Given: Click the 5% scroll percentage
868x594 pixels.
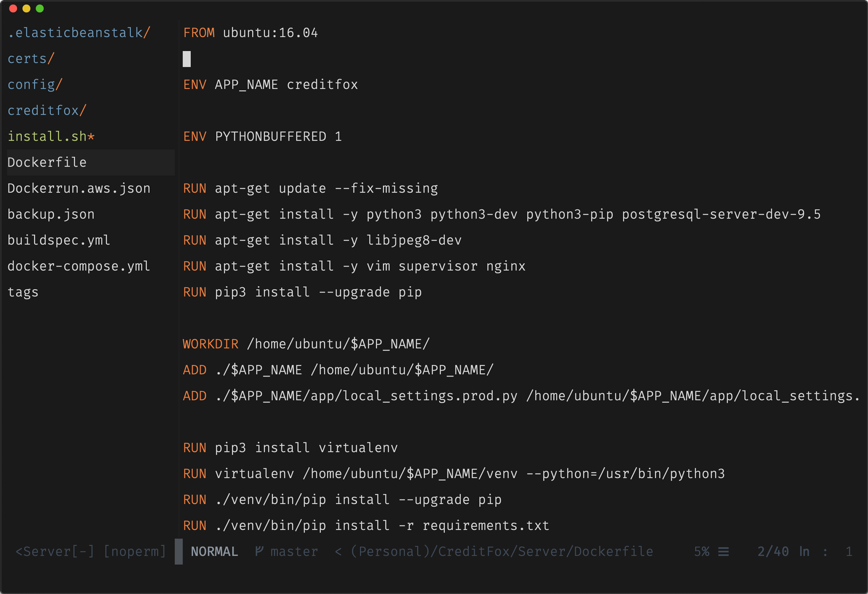Looking at the screenshot, I should 702,551.
